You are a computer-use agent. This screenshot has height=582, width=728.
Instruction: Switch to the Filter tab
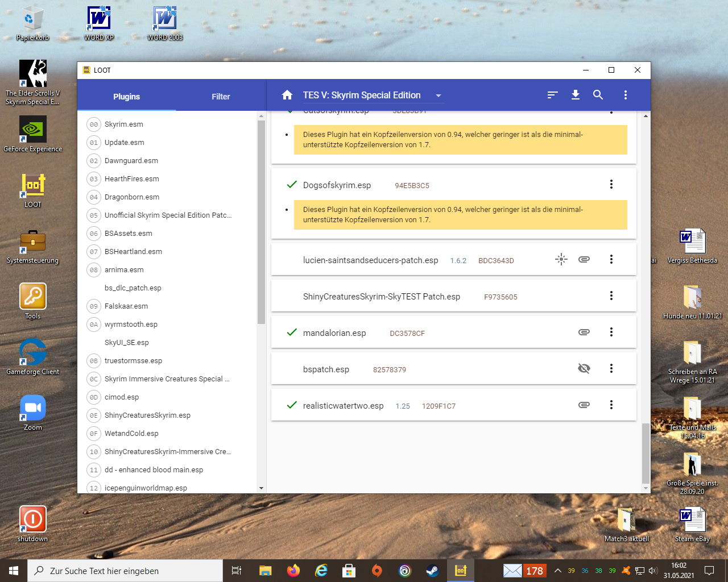tap(221, 97)
